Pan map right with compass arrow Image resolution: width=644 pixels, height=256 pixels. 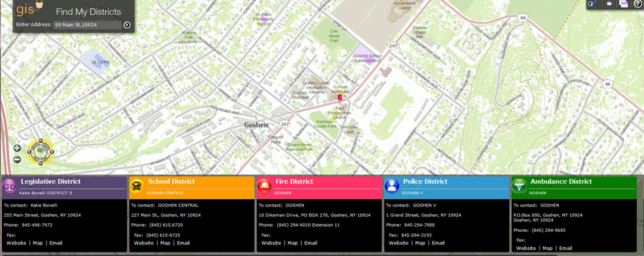pyautogui.click(x=52, y=152)
